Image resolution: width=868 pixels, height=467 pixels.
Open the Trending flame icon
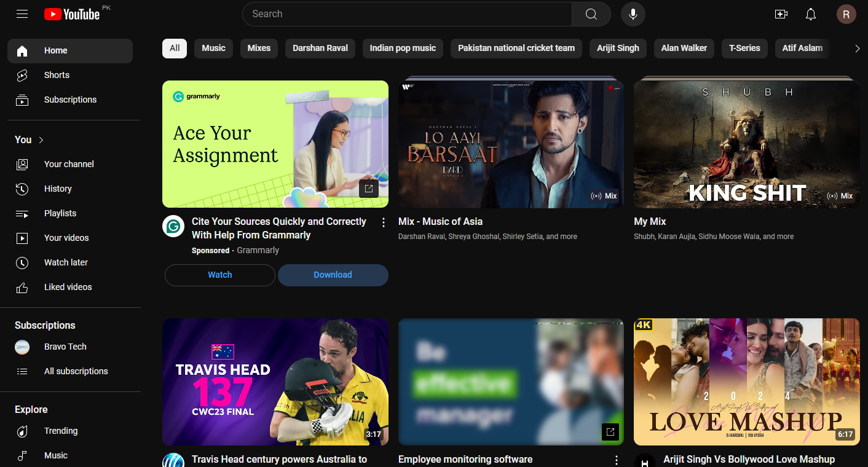tap(22, 431)
